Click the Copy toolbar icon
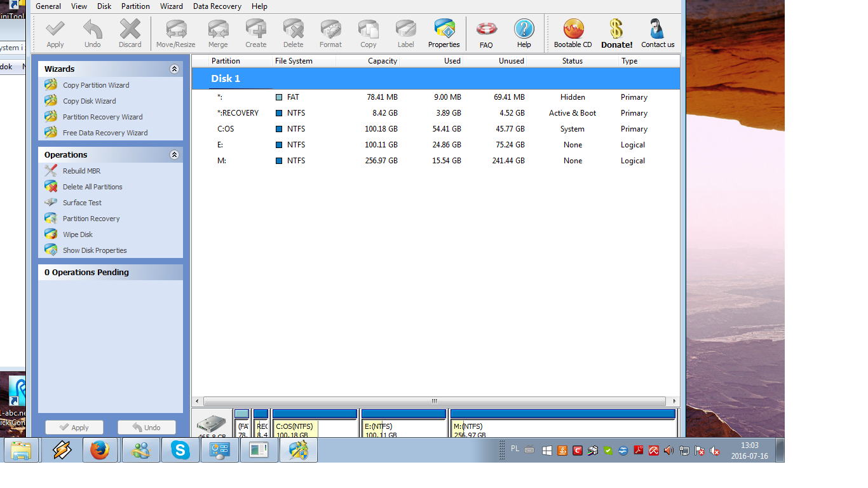Screen dimensions: 868x488 (x=369, y=33)
